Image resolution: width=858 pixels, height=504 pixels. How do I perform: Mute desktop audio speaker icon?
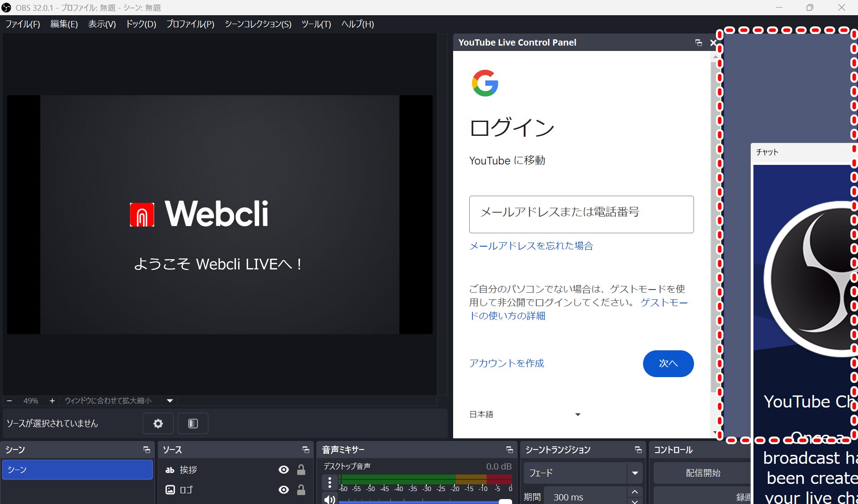(x=330, y=500)
